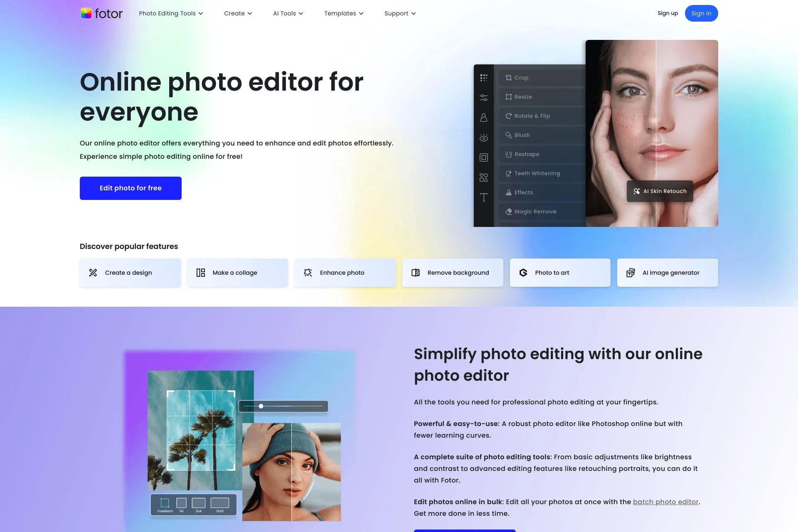Select the Resize tool icon
Screen dimensions: 798x532
pyautogui.click(x=508, y=97)
